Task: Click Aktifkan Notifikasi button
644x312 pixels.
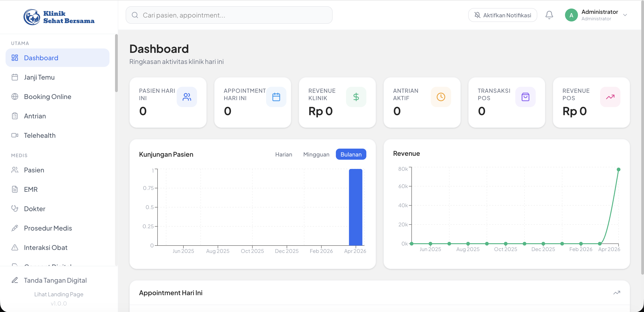Action: [x=502, y=15]
